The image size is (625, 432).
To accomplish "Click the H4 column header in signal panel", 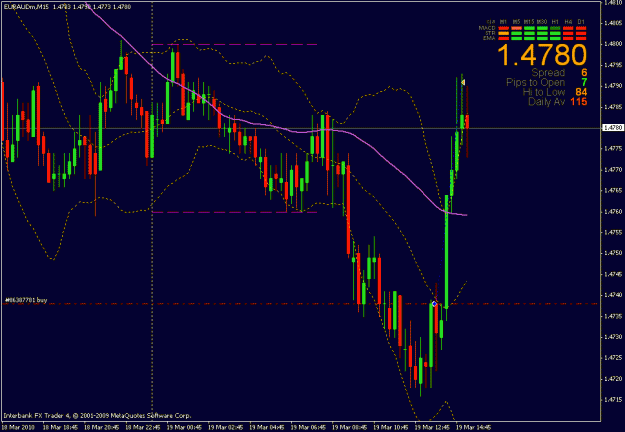I will click(568, 22).
